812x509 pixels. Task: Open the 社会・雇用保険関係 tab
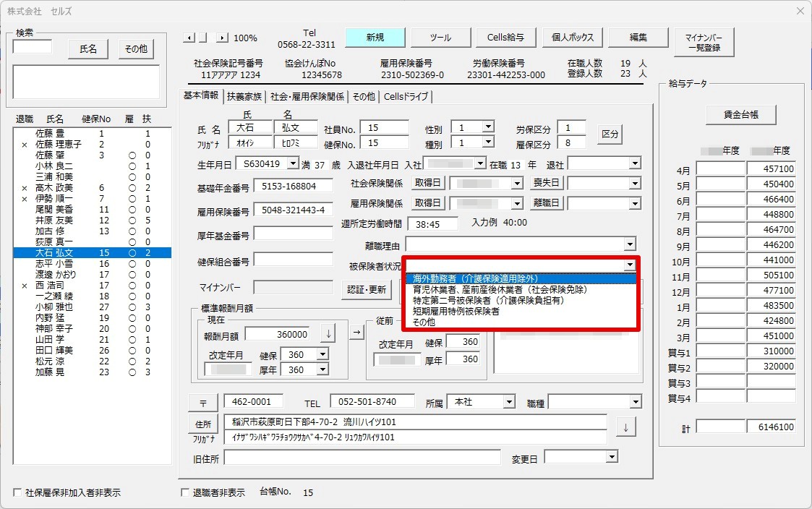click(307, 97)
